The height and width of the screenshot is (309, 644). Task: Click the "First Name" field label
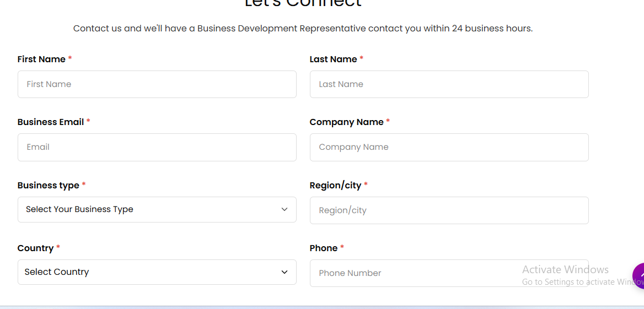tap(41, 59)
